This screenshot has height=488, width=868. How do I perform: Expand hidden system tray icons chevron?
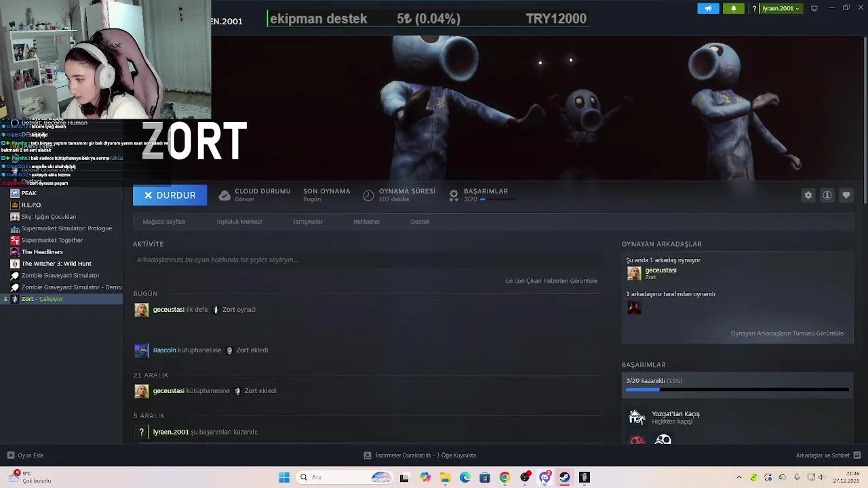coord(739,477)
